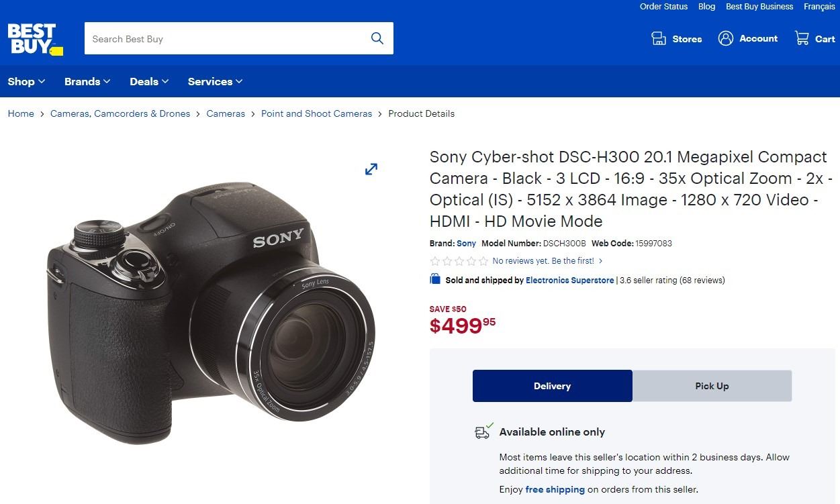
Task: Open the shopping Cart icon
Action: 802,38
